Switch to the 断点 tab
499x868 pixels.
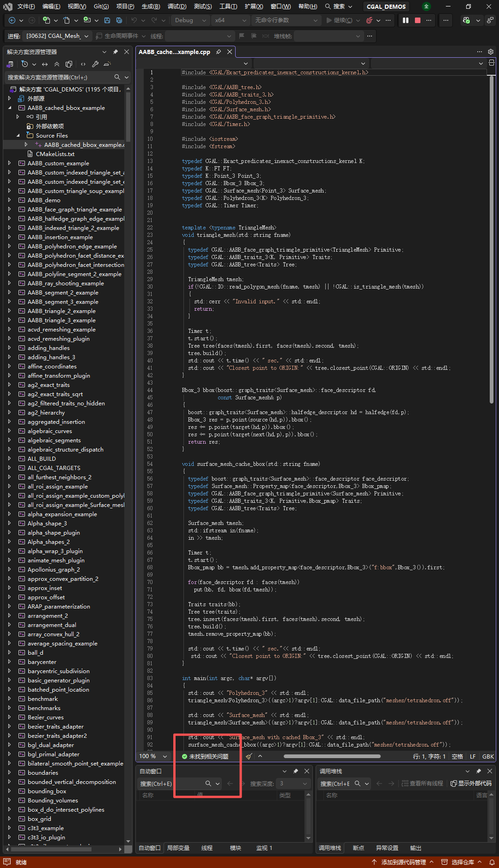[x=359, y=848]
